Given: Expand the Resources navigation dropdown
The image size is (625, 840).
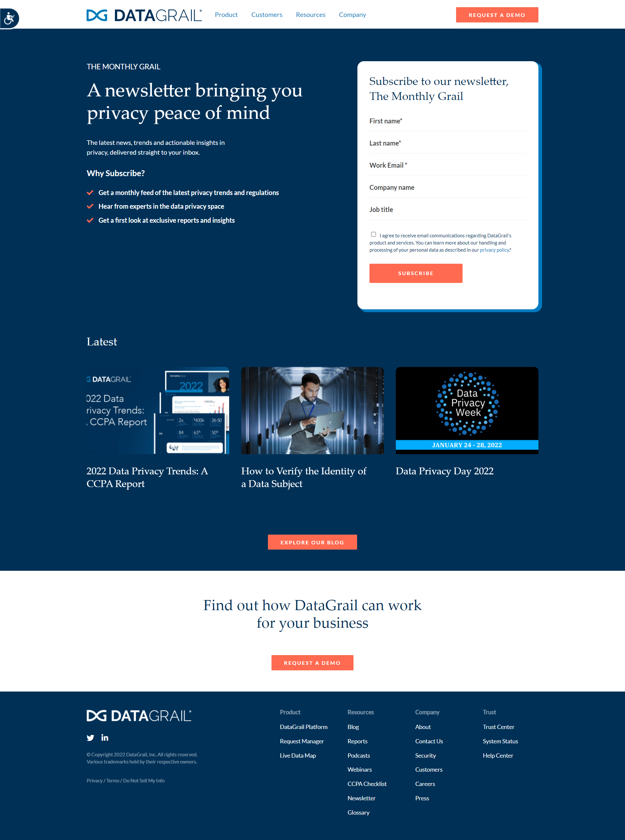Looking at the screenshot, I should (x=311, y=14).
